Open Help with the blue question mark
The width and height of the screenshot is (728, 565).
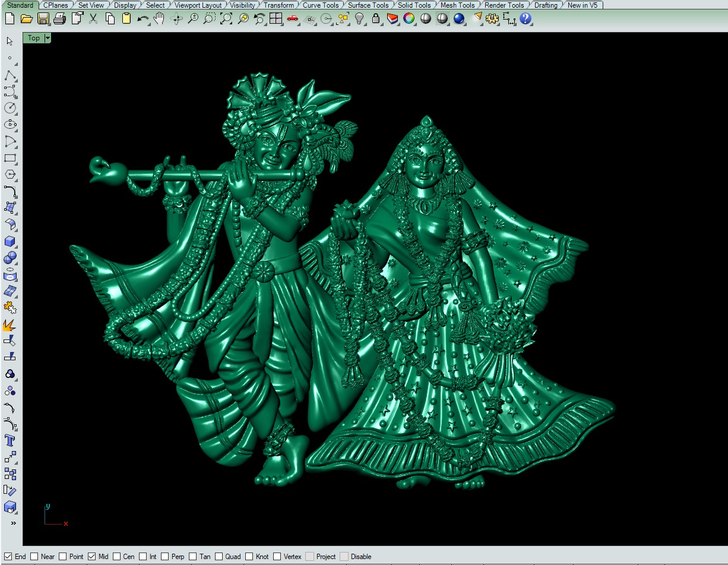click(526, 18)
